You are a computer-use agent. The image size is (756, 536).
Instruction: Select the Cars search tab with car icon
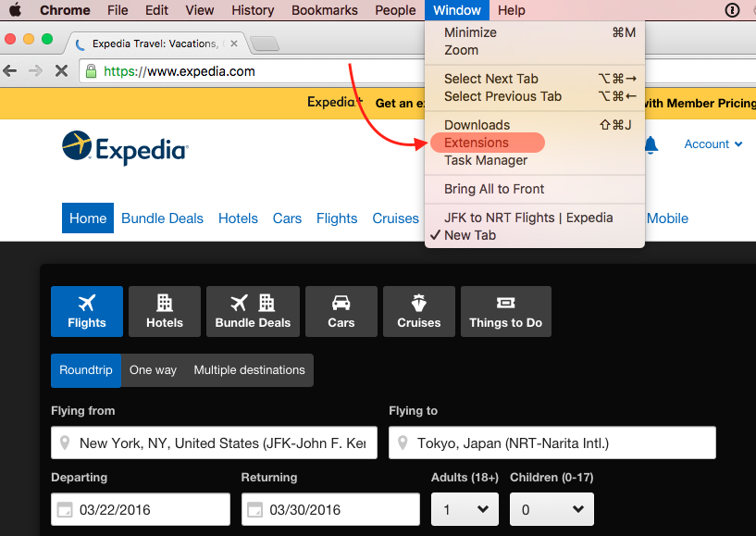coord(341,311)
